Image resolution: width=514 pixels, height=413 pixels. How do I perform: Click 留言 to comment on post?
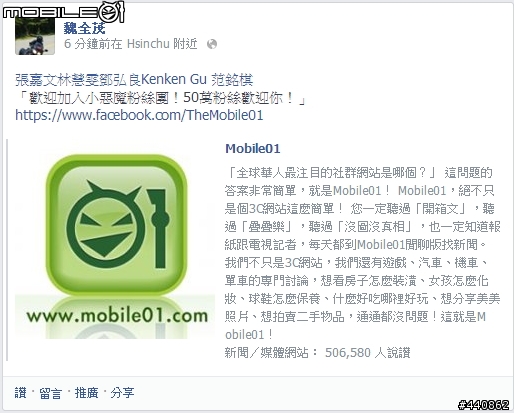(50, 393)
